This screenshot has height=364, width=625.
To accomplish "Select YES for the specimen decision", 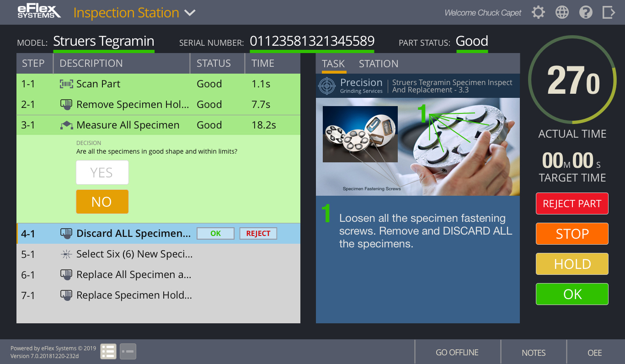I will pos(102,172).
